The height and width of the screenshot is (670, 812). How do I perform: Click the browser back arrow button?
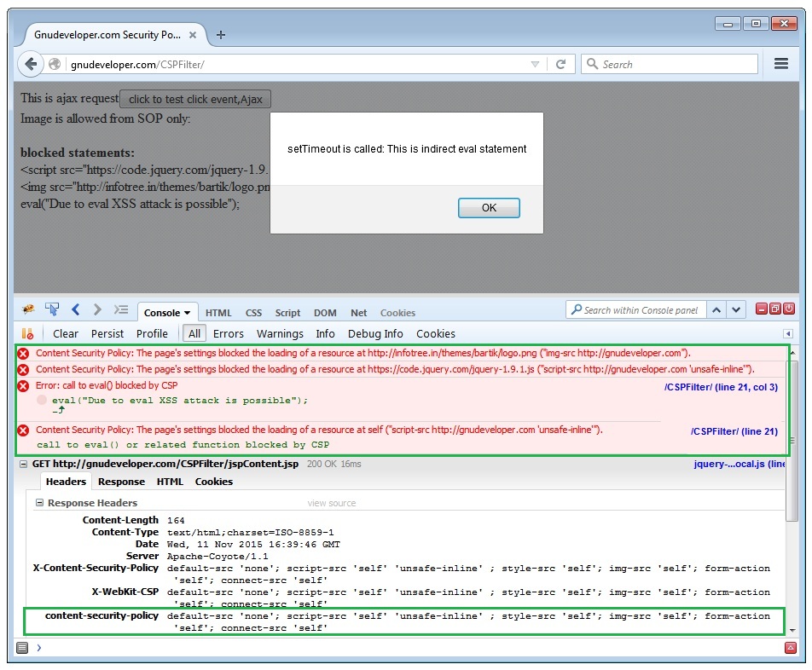click(32, 64)
